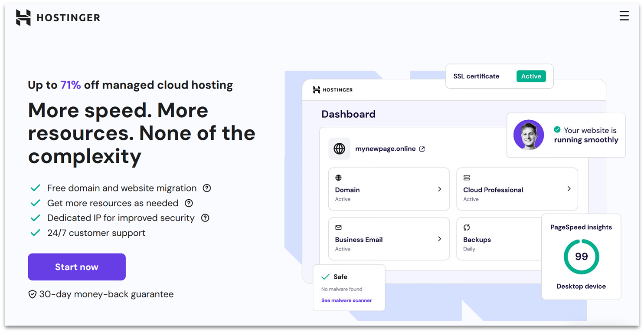Image resolution: width=644 pixels, height=333 pixels.
Task: Click the Dashboard heading in the mockup
Action: pyautogui.click(x=348, y=114)
